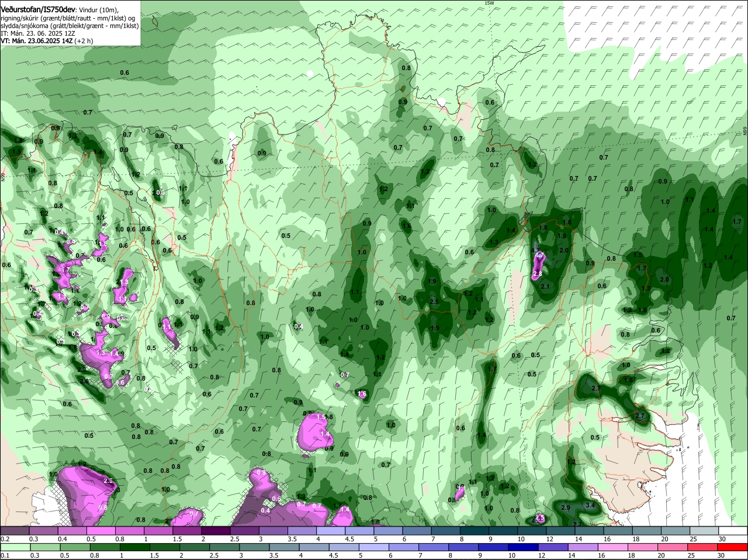
Task: Click the 'VT: Mán. 23.06.2025 14Z (+2 h)' line
Action: [x=47, y=41]
